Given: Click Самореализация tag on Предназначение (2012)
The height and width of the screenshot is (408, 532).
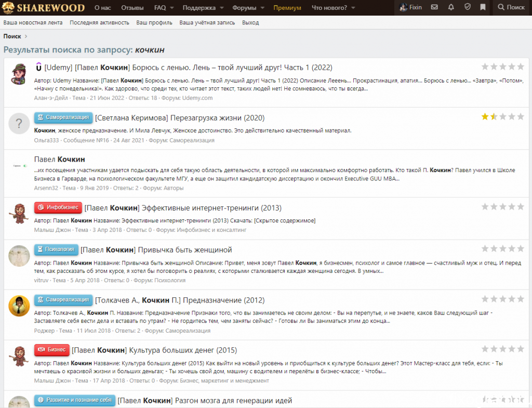Looking at the screenshot, I should (63, 300).
